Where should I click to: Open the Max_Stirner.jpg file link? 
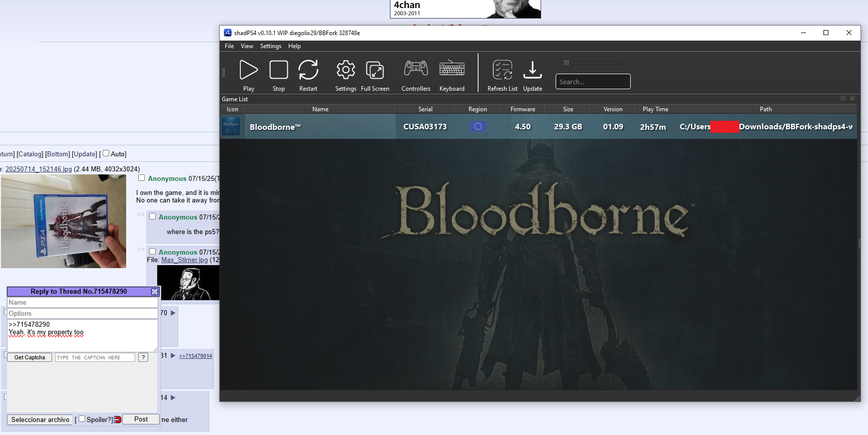point(184,260)
